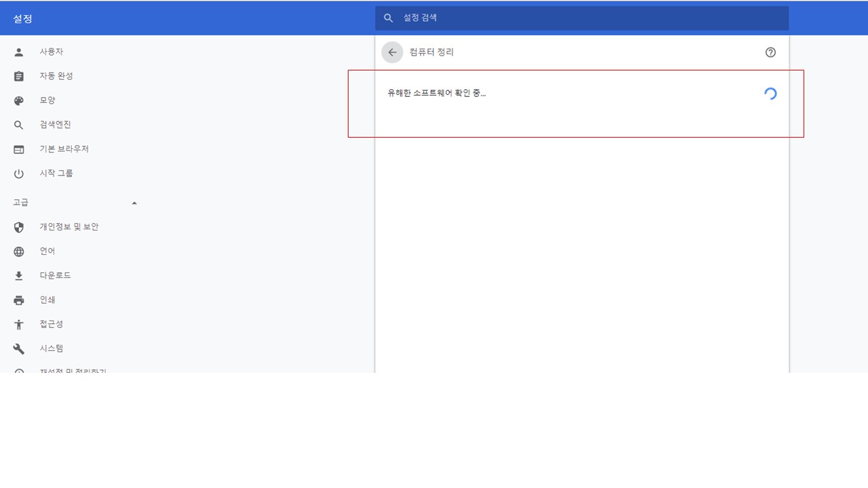Image resolution: width=868 pixels, height=488 pixels.
Task: Click the person icon beside 사용자
Action: [19, 52]
